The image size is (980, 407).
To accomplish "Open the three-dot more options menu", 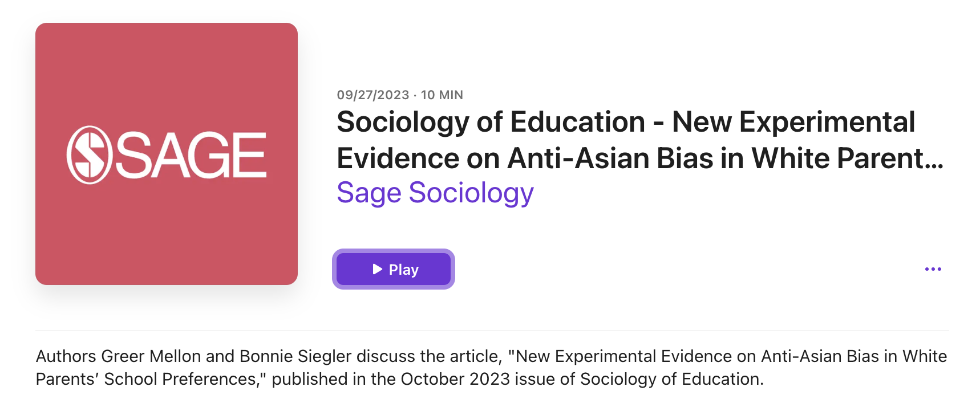I will coord(933,269).
